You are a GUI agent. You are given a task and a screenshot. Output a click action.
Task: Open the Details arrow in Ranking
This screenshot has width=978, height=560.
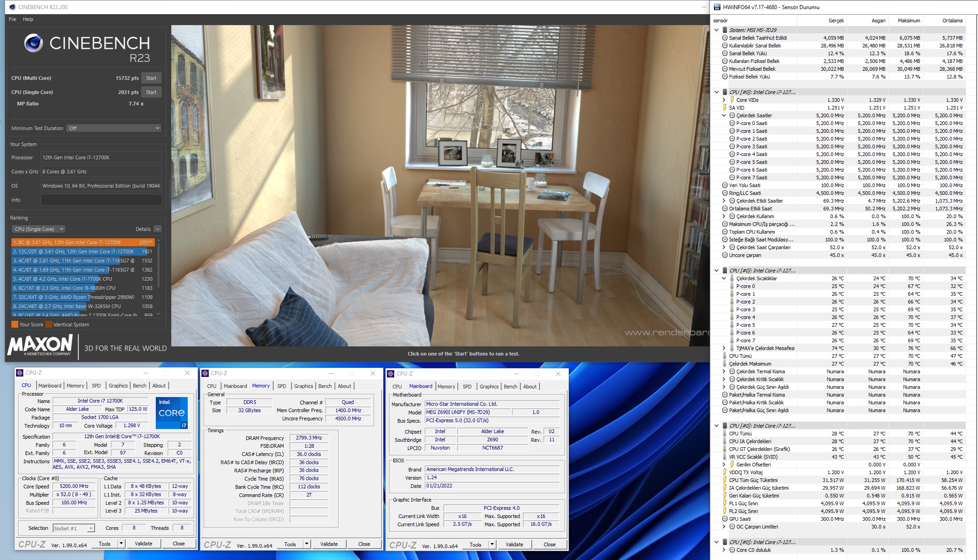[158, 229]
